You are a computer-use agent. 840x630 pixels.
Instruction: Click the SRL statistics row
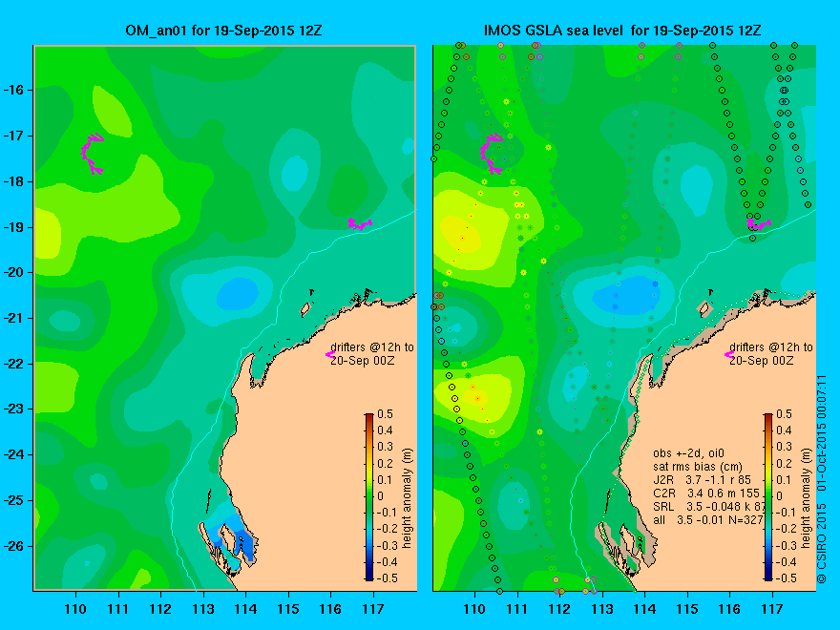pos(708,506)
